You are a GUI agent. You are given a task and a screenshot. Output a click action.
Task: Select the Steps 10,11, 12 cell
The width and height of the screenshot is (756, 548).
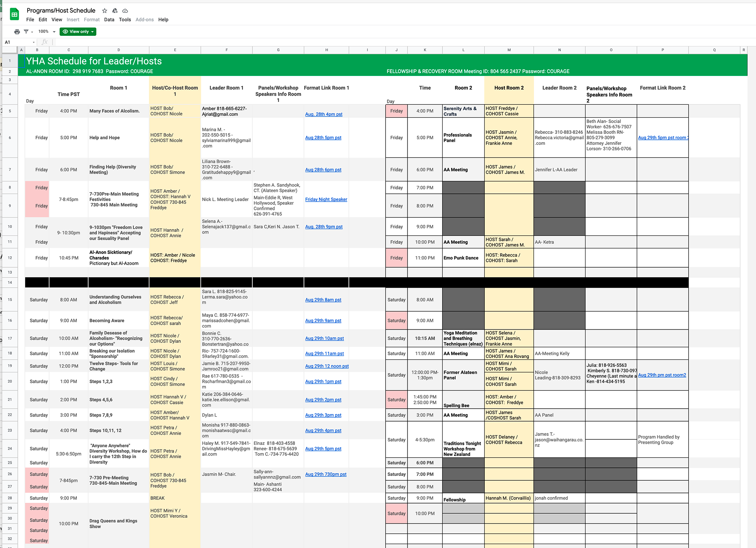click(119, 430)
